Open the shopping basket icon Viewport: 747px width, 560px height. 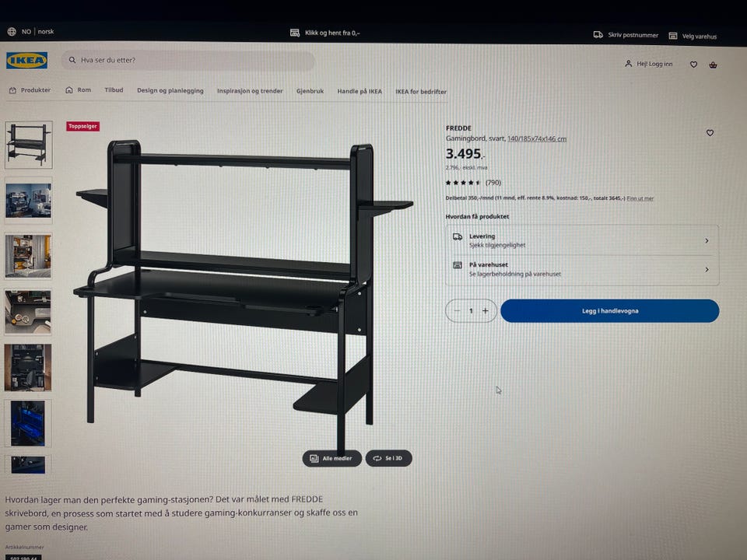coord(713,65)
